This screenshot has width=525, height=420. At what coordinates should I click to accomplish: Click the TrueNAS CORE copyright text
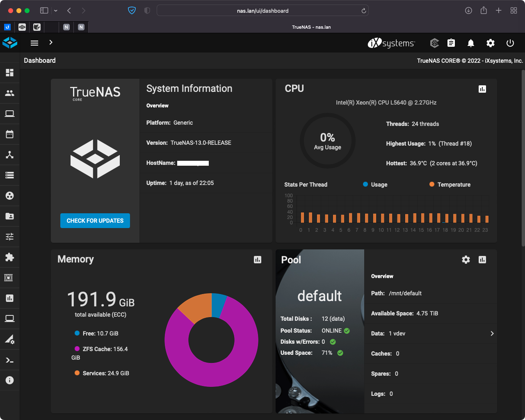(x=470, y=61)
